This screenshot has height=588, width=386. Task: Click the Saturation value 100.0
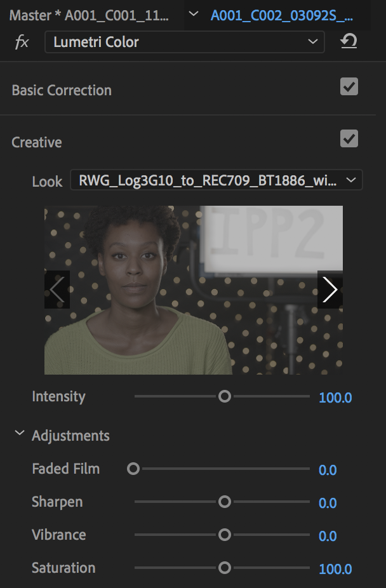click(x=335, y=569)
